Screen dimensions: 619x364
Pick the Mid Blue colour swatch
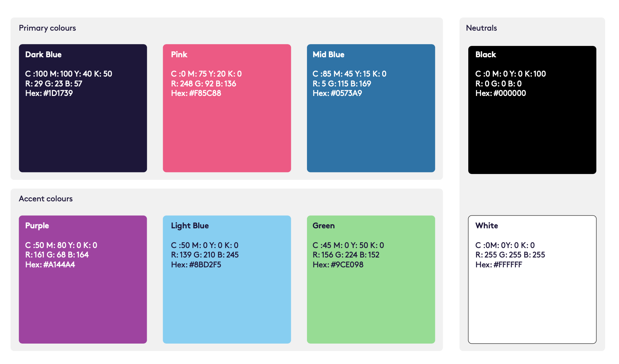371,131
